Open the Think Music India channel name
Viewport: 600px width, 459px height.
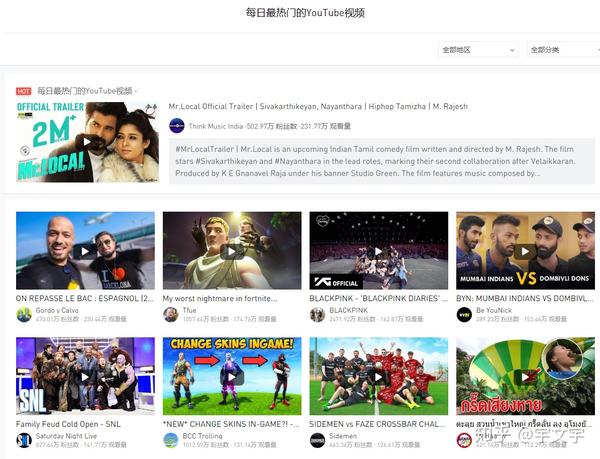(215, 126)
